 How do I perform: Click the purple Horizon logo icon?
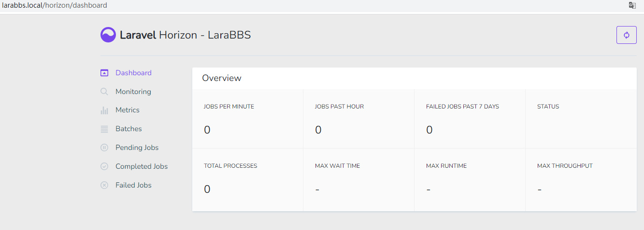click(x=108, y=35)
